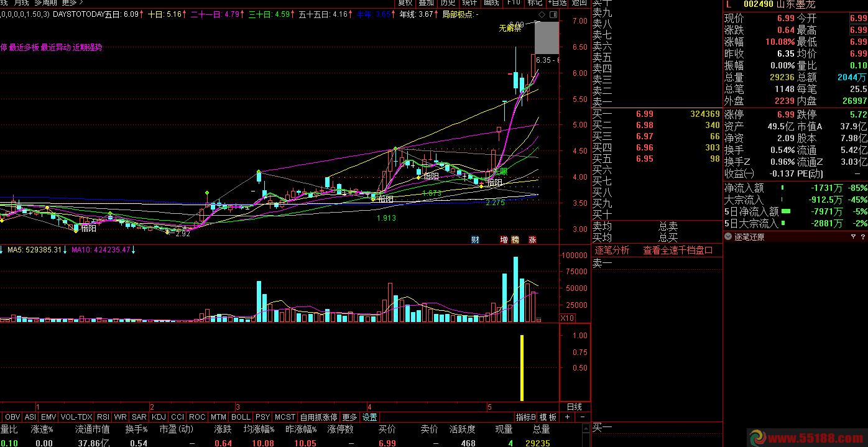Toggle the panel layout icon beside the diamond
The image size is (868, 447).
click(553, 14)
